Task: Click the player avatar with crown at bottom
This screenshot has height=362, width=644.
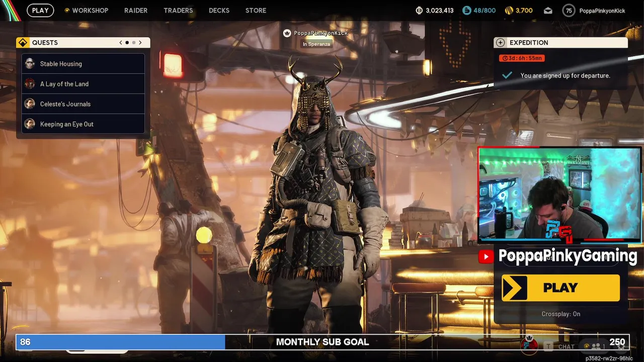Action: (529, 344)
